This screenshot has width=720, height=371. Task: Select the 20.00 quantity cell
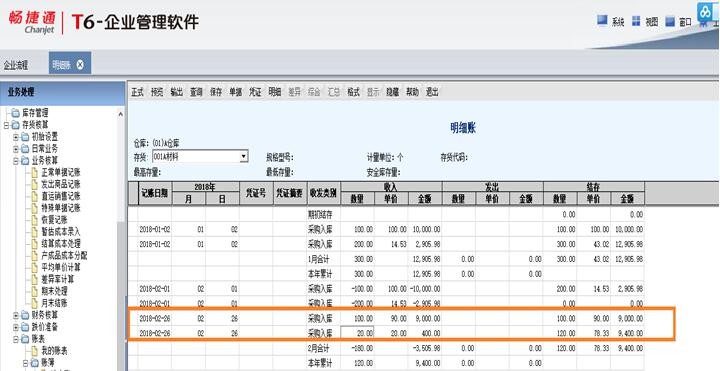click(357, 333)
